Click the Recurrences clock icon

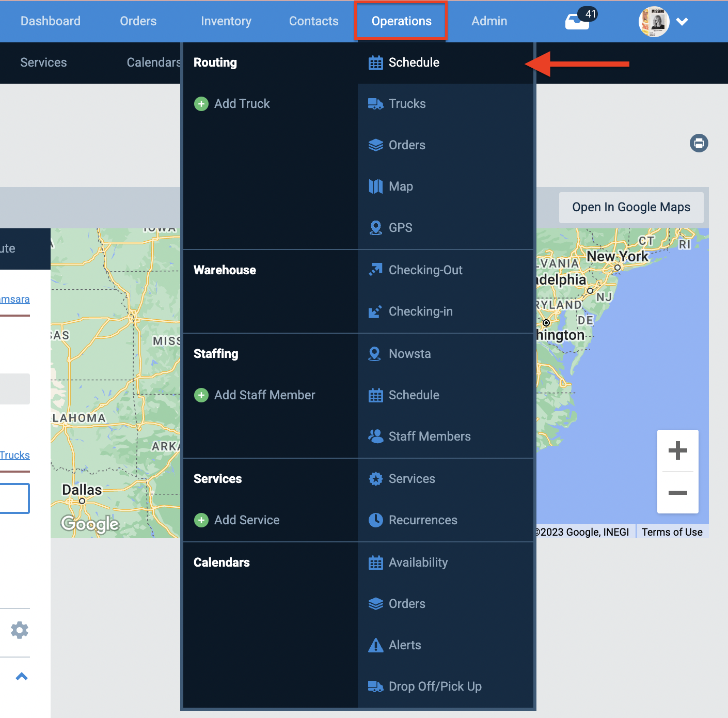point(376,520)
